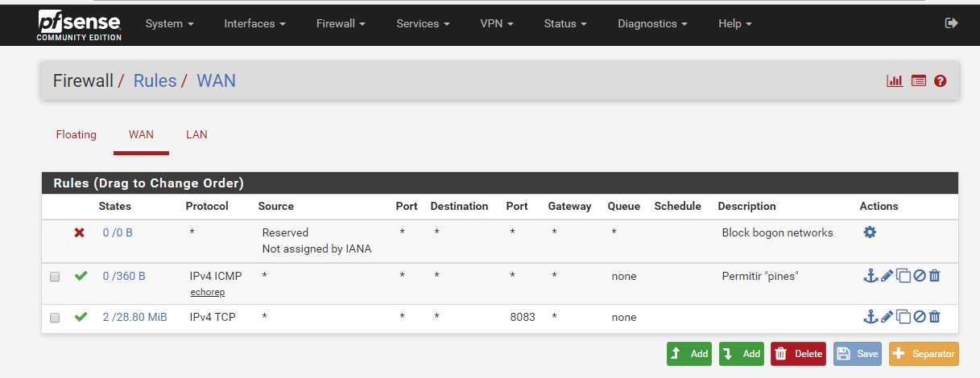Check the IPv4 TCP rule checkbox
The width and height of the screenshot is (980, 378).
tap(55, 318)
